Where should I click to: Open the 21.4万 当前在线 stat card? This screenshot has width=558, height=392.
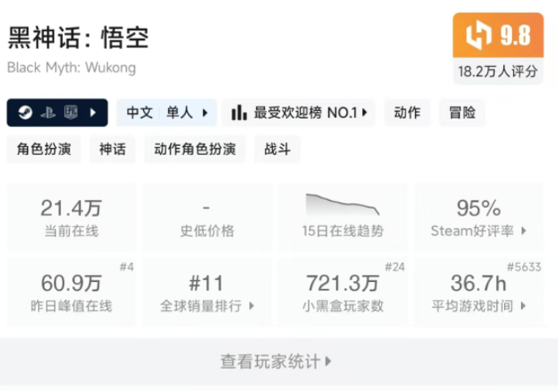coord(71,218)
